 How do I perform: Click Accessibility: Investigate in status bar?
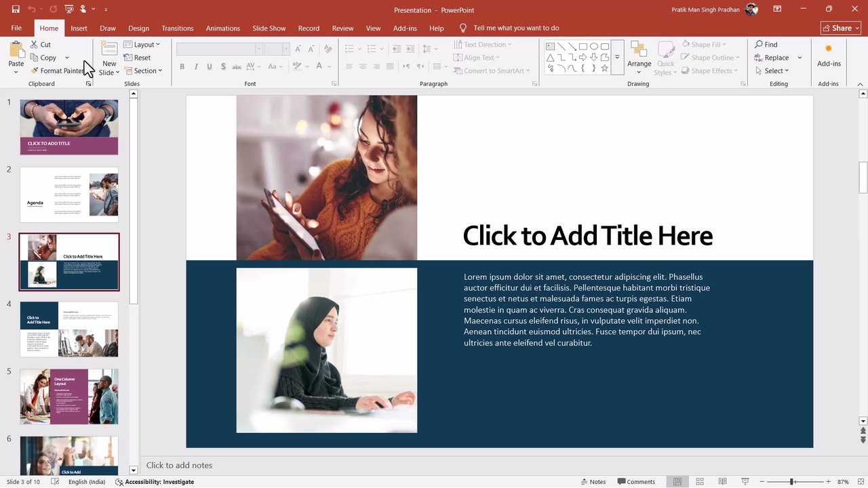click(155, 482)
